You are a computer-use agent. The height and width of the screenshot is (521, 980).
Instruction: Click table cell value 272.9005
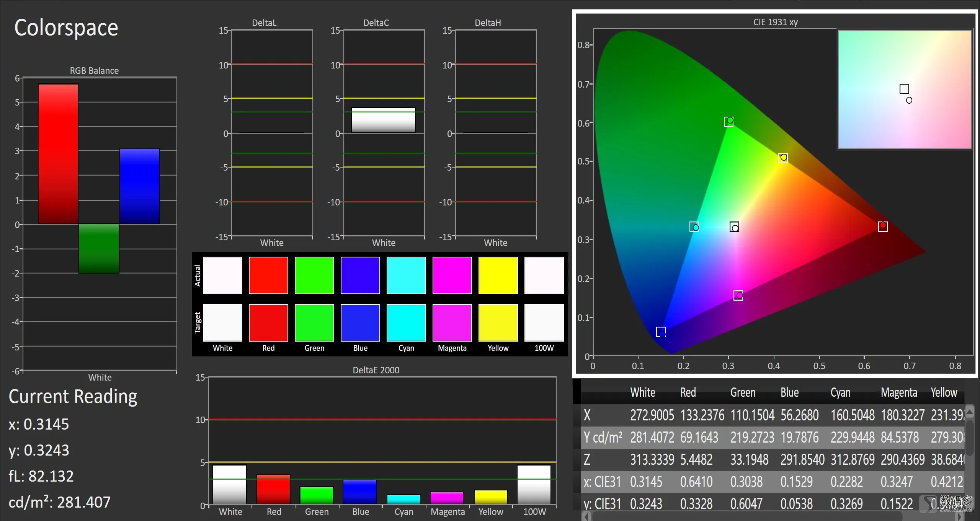[x=652, y=415]
